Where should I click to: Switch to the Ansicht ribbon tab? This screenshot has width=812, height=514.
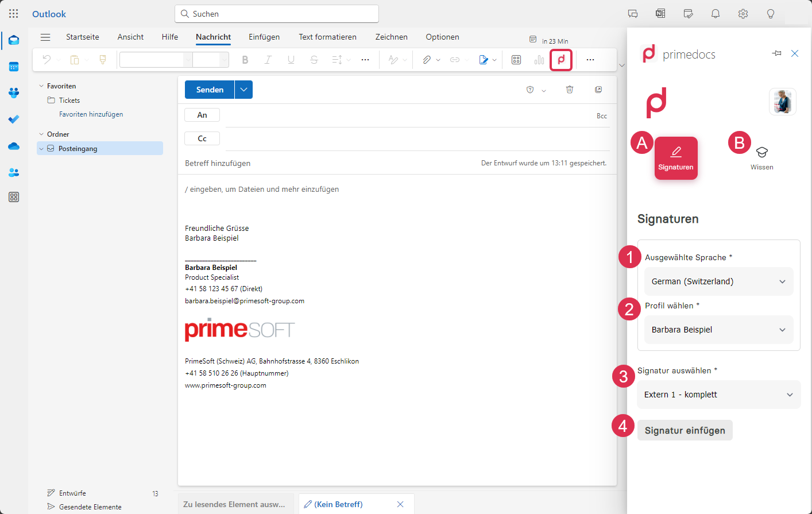(x=130, y=37)
